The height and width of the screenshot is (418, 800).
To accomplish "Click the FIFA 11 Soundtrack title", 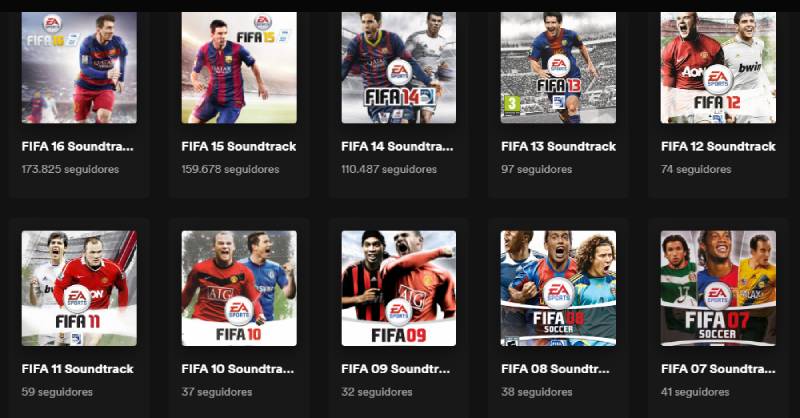I will 78,369.
